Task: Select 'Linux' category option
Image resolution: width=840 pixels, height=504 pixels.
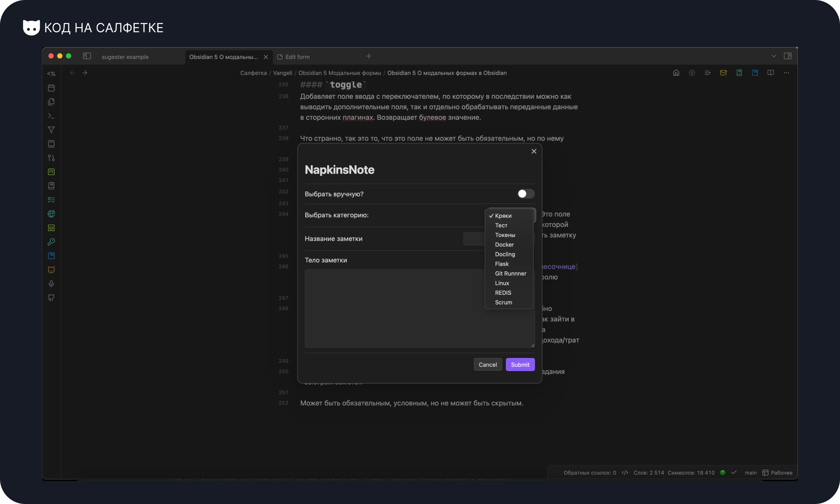Action: pyautogui.click(x=509, y=283)
